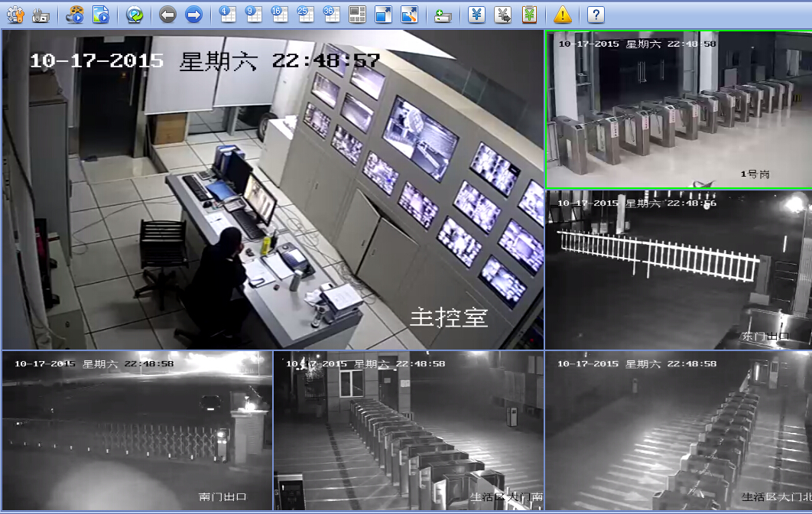Click the refresh icon in toolbar

tap(135, 14)
